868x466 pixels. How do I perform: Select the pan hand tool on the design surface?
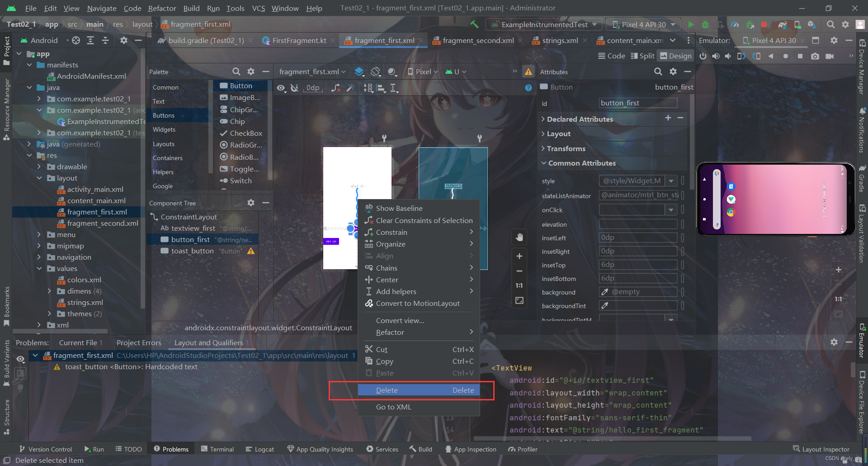519,237
